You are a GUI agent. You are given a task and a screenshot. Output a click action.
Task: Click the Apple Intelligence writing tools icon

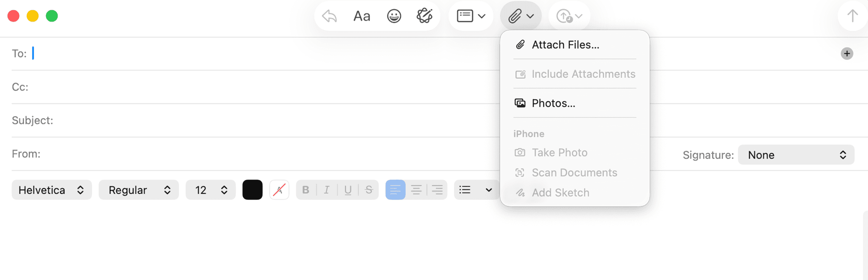click(x=424, y=16)
